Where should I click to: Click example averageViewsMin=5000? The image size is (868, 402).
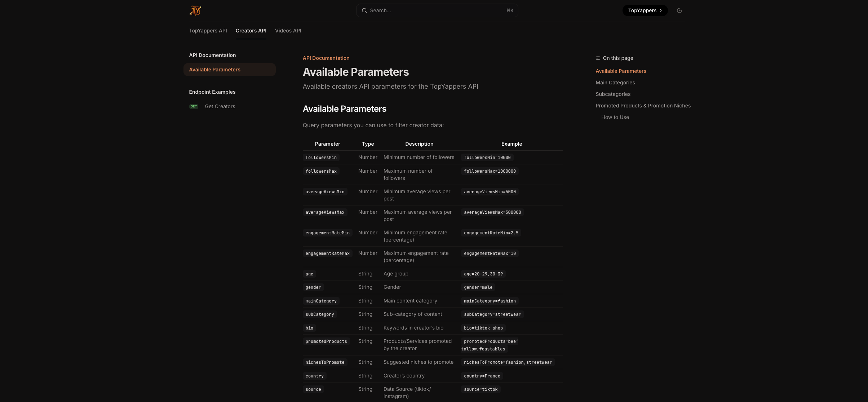tap(490, 192)
